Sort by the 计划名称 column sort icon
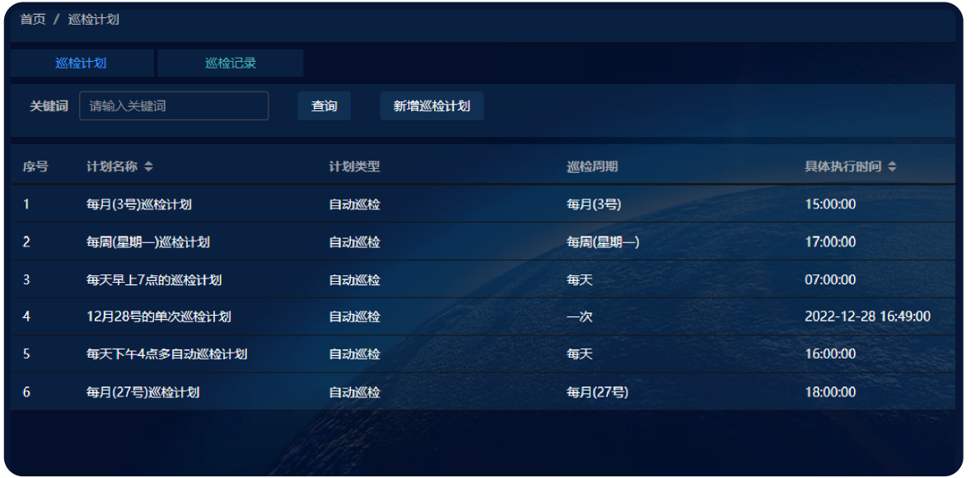Viewport: 980px width, 478px height. 148,167
